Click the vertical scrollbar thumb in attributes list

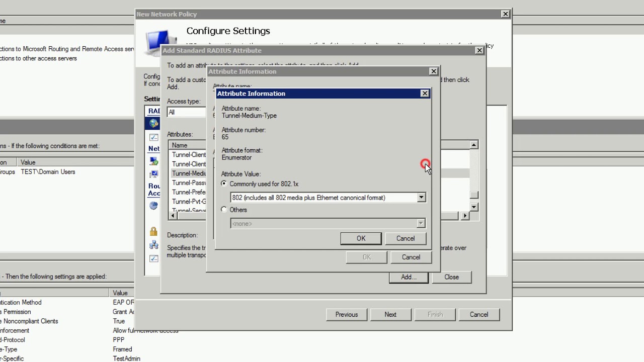tap(474, 196)
